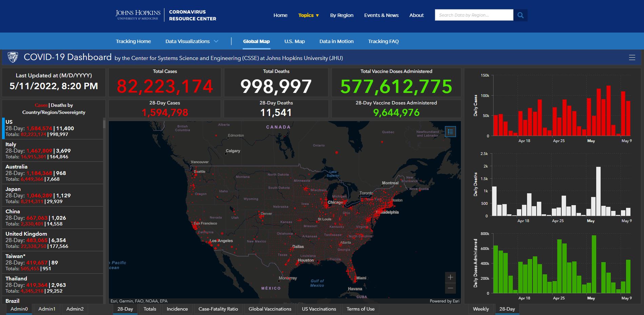
Task: Open the Home navigation link
Action: point(280,15)
